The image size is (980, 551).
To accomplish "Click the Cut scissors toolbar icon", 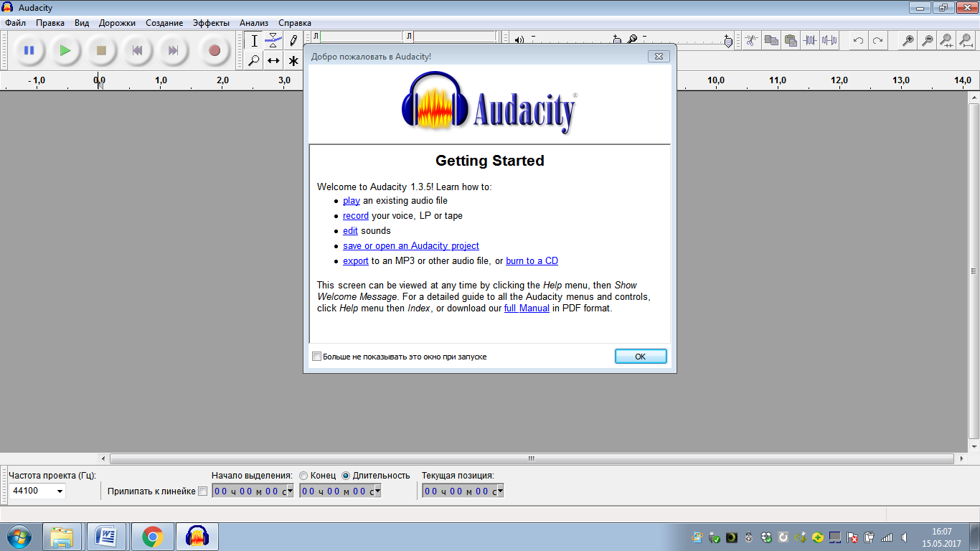I will coord(751,41).
